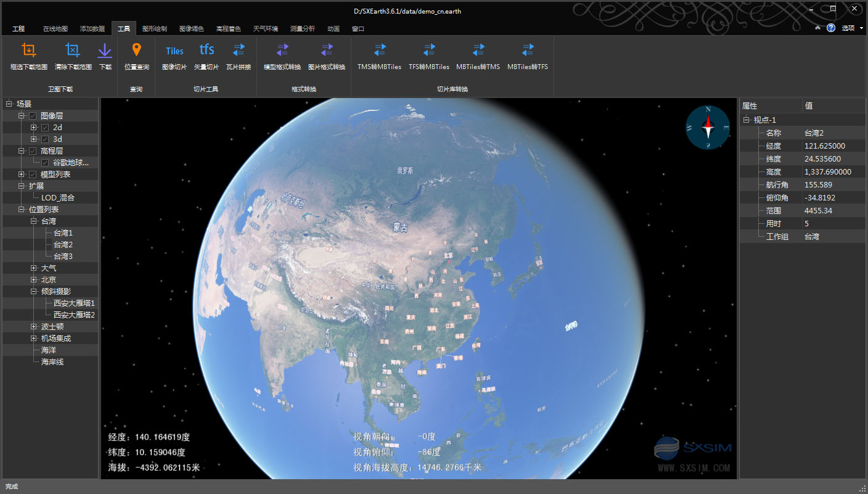
Task: Collapse the 位置列表 node
Action: click(22, 209)
